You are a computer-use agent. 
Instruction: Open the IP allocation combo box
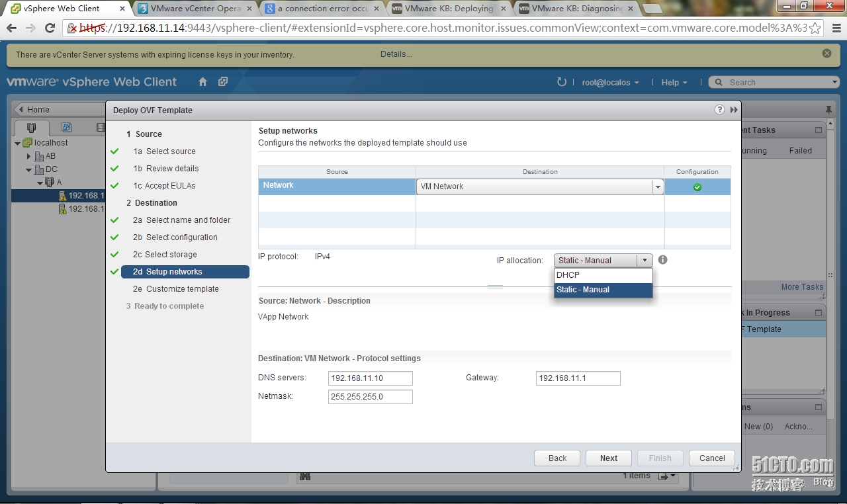(603, 261)
